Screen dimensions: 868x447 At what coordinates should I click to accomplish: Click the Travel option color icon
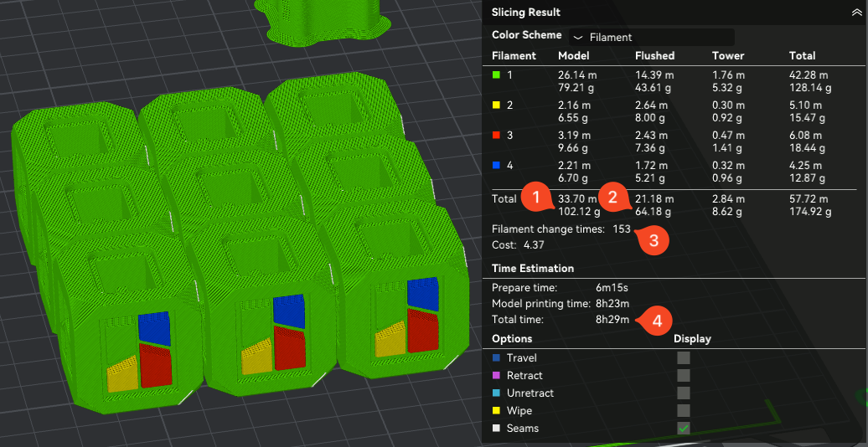click(x=496, y=358)
